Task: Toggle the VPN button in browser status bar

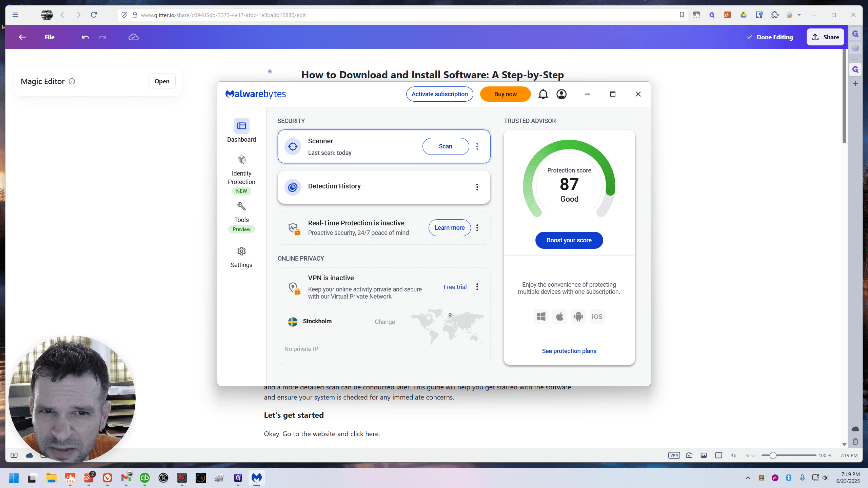Action: tap(674, 455)
